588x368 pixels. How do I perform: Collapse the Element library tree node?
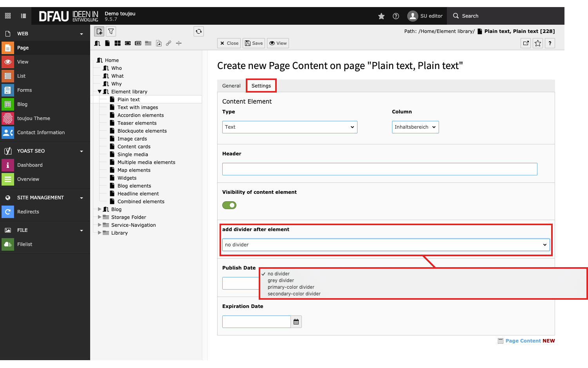[x=100, y=92]
